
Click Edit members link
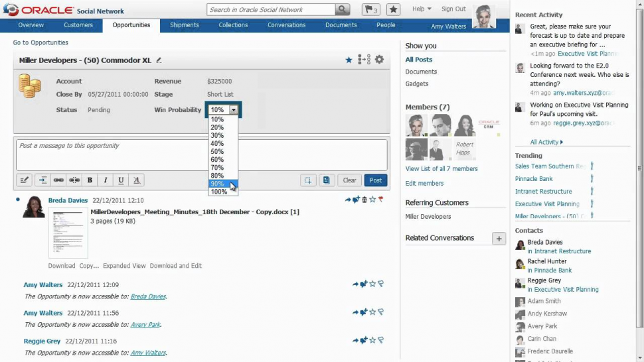point(424,183)
